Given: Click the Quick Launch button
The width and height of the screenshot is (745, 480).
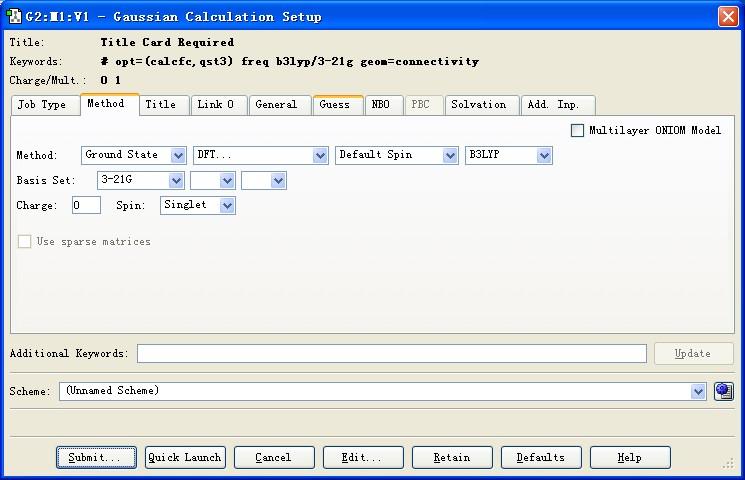Looking at the screenshot, I should pos(185,457).
